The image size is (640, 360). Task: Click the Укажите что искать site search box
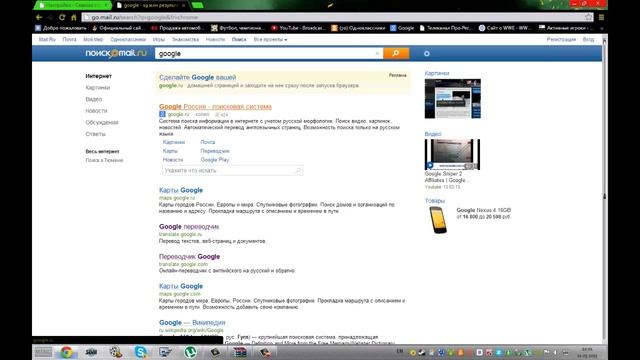[232, 171]
